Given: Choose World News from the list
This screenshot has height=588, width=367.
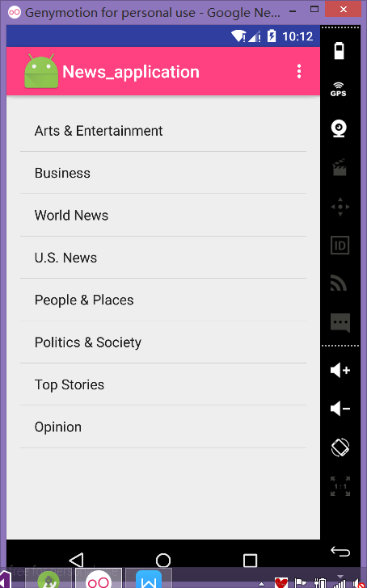Looking at the screenshot, I should point(163,215).
